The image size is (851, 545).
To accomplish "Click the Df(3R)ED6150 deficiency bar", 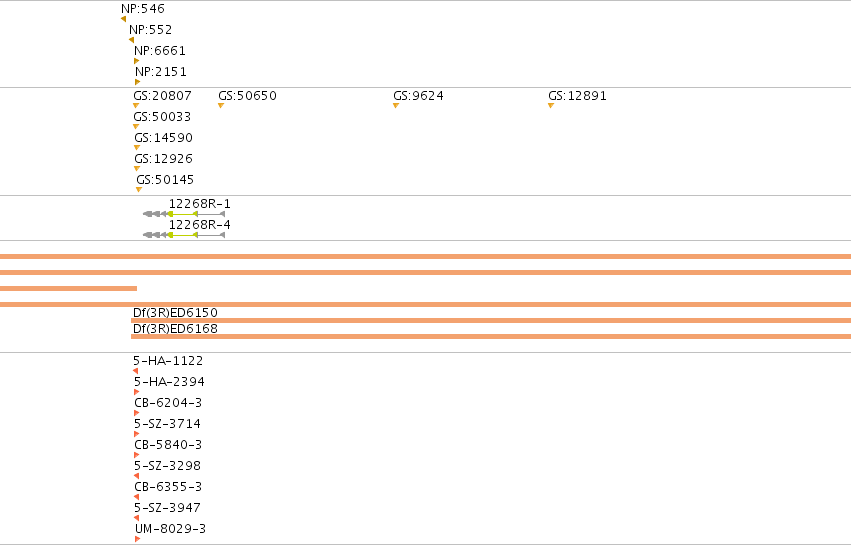I will [491, 321].
